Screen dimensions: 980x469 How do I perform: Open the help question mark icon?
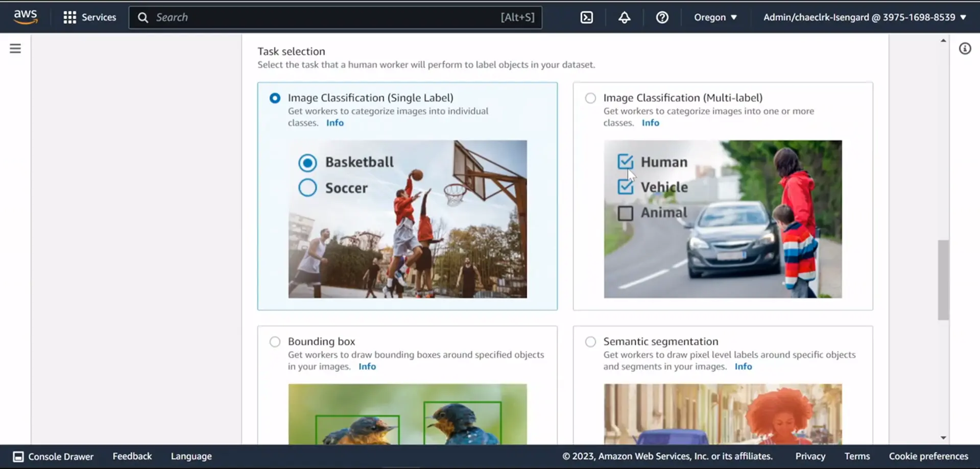click(662, 17)
